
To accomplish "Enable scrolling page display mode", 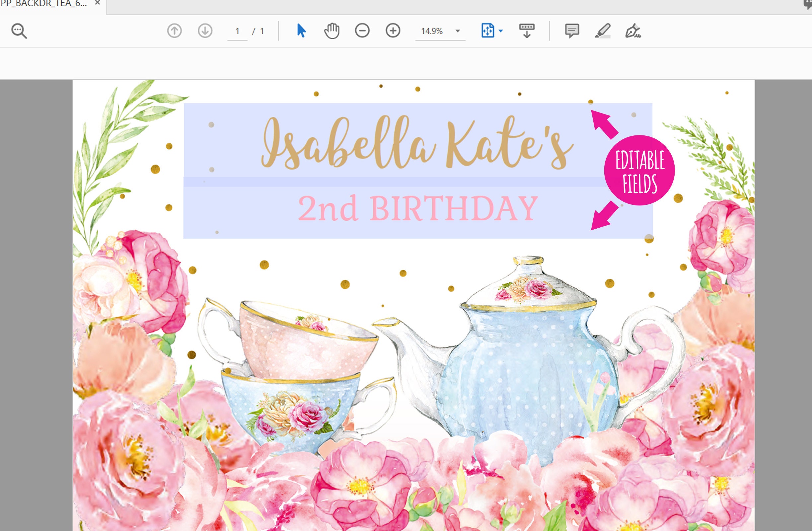I will pos(527,31).
